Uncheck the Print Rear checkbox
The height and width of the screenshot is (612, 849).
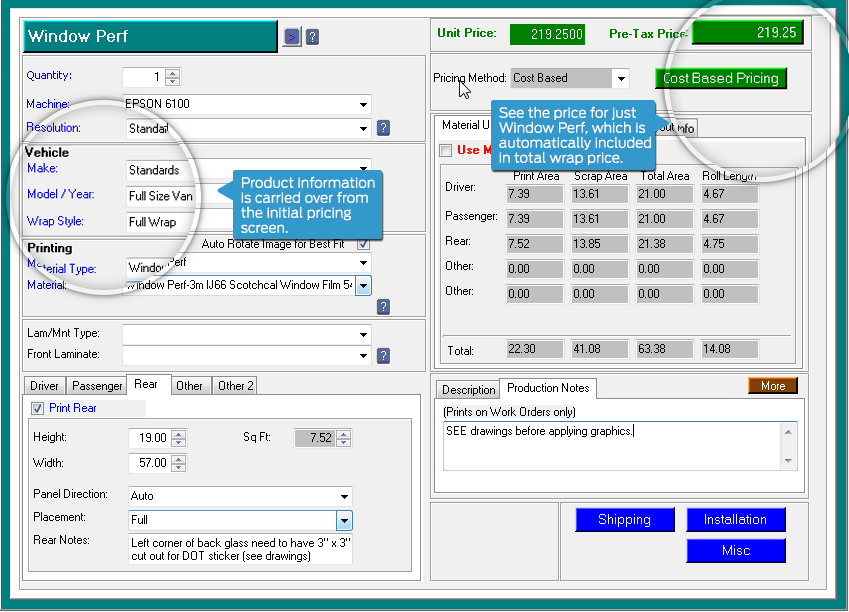tap(37, 408)
